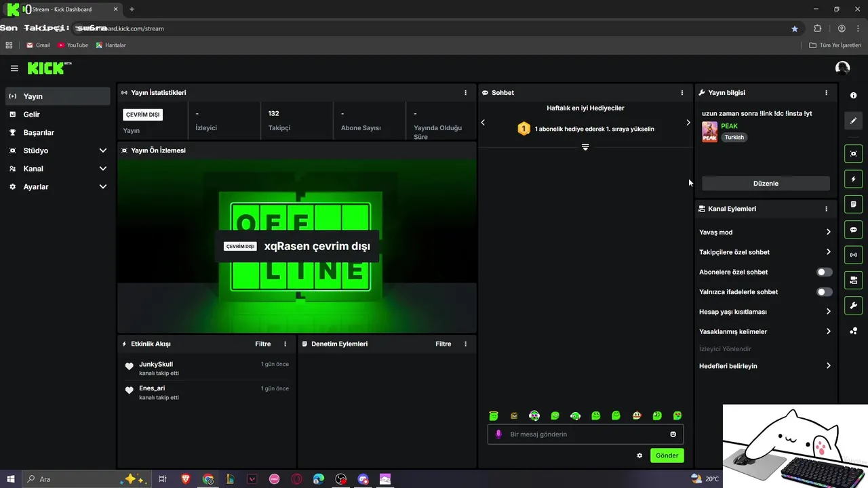Viewport: 868px width, 488px height.
Task: Open Windows Start menu
Action: pos(11,479)
